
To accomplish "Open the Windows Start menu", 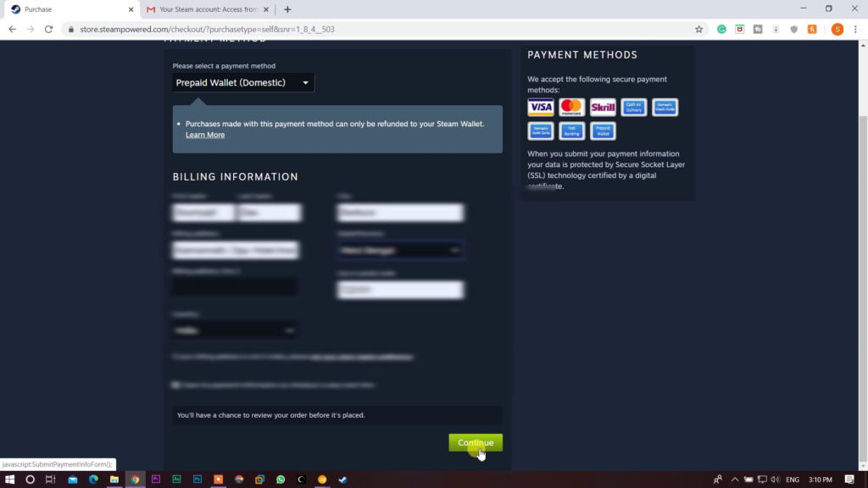I will (x=9, y=480).
